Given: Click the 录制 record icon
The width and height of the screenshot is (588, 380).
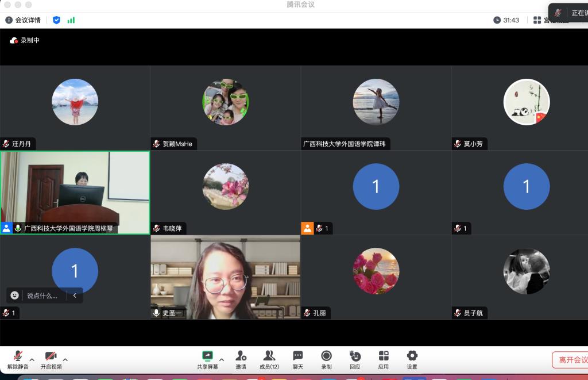Looking at the screenshot, I should click(326, 359).
